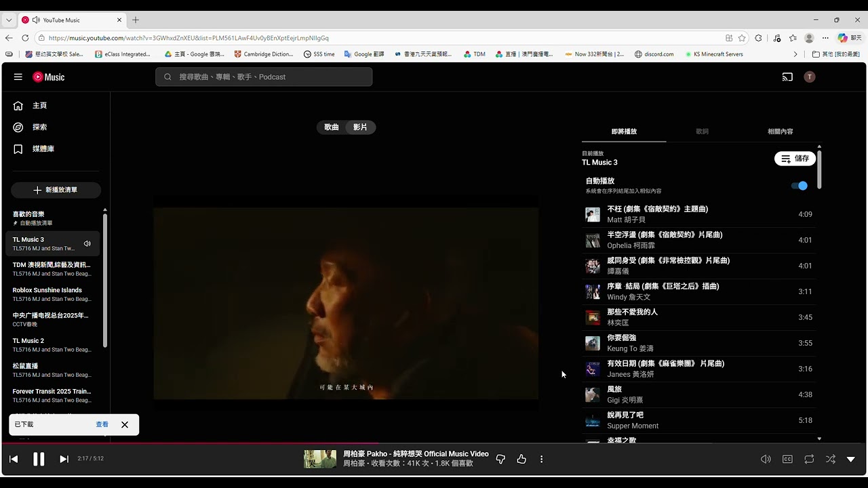Switch to 影片 video mode
This screenshot has height=488, width=868.
(360, 127)
